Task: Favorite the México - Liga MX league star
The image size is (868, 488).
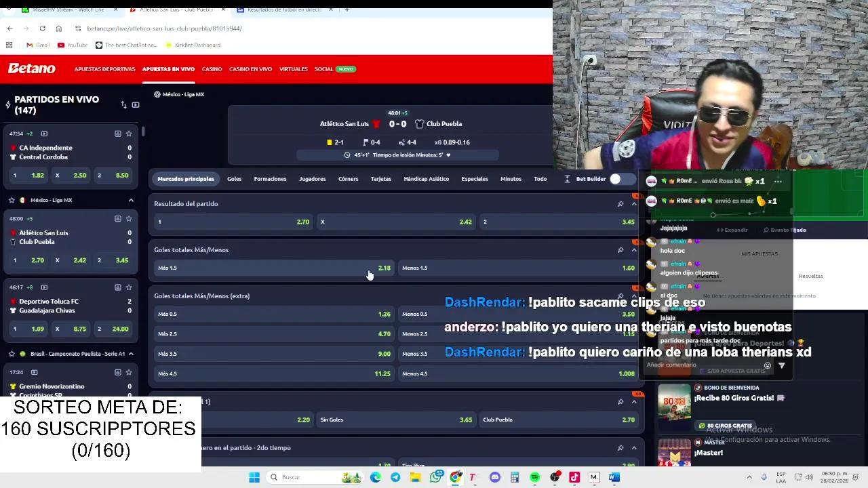Action: [12, 200]
